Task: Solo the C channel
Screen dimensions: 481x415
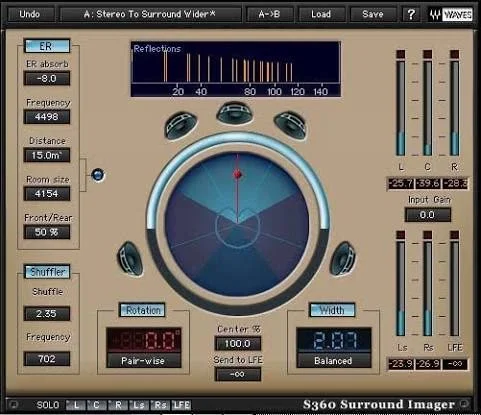Action: tap(97, 405)
